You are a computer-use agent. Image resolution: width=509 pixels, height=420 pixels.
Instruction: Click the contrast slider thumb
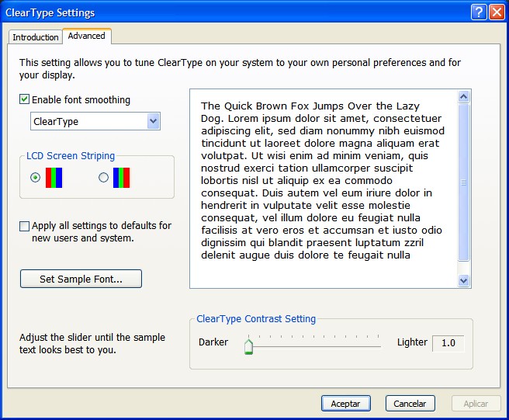point(248,346)
